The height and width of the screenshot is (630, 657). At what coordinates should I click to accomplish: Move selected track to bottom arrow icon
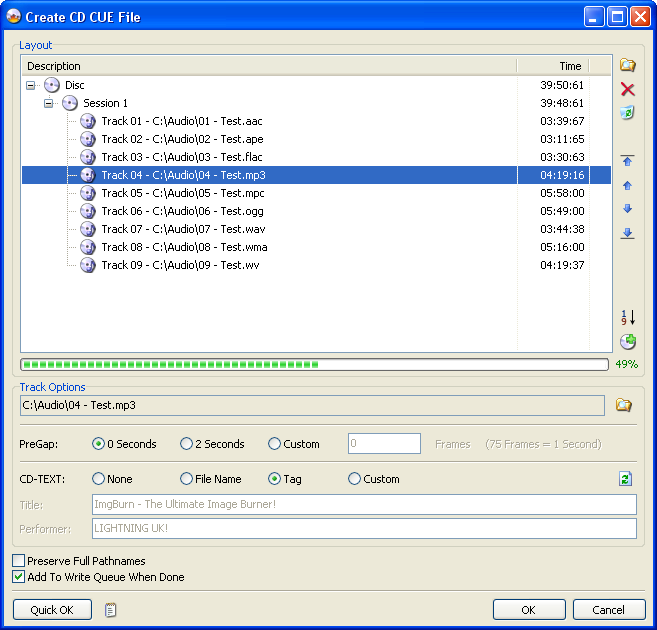(627, 233)
